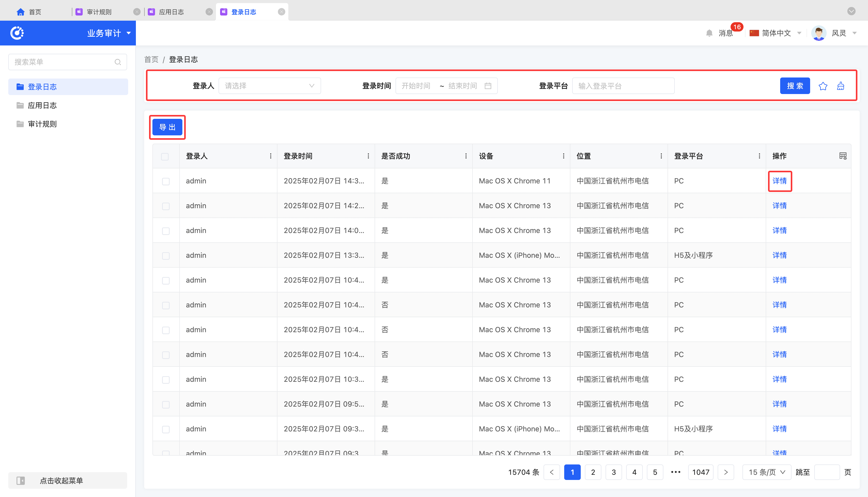Click the 导出 export button
Image resolution: width=868 pixels, height=497 pixels.
pos(167,127)
